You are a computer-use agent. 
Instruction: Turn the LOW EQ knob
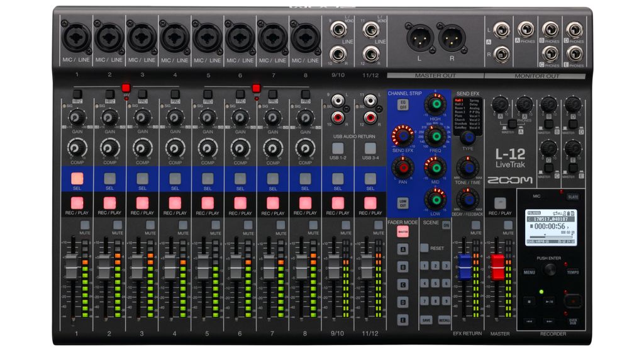click(x=436, y=200)
